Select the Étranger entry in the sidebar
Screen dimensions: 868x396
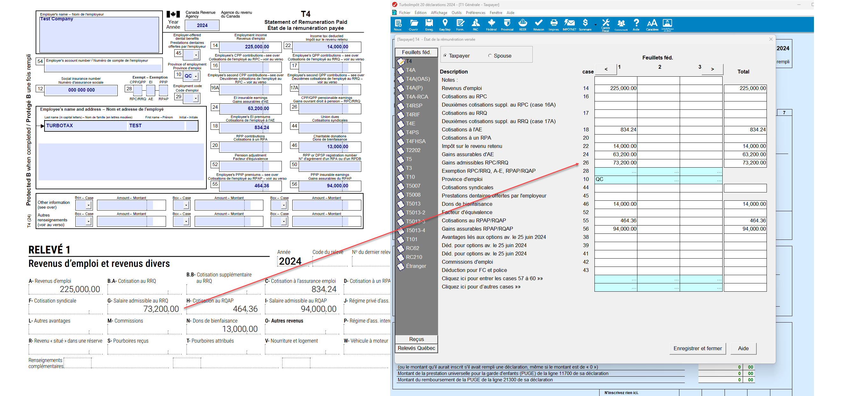416,266
